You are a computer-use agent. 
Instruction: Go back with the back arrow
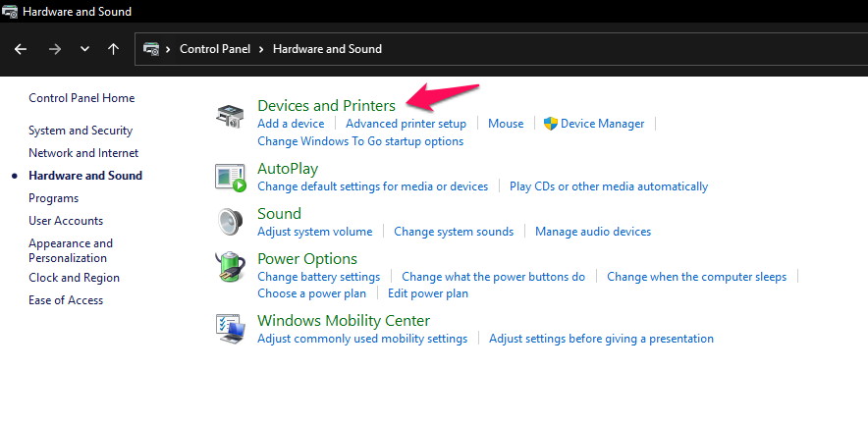click(x=21, y=49)
